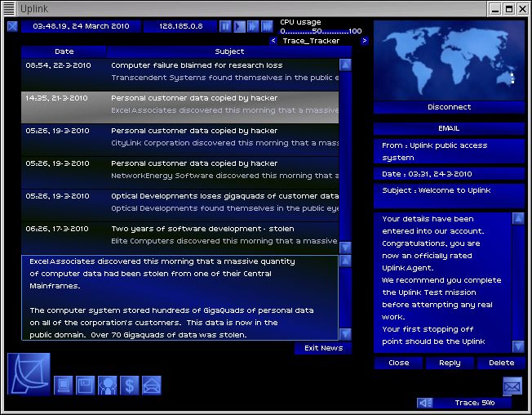Set game speed to normal play

[240, 26]
